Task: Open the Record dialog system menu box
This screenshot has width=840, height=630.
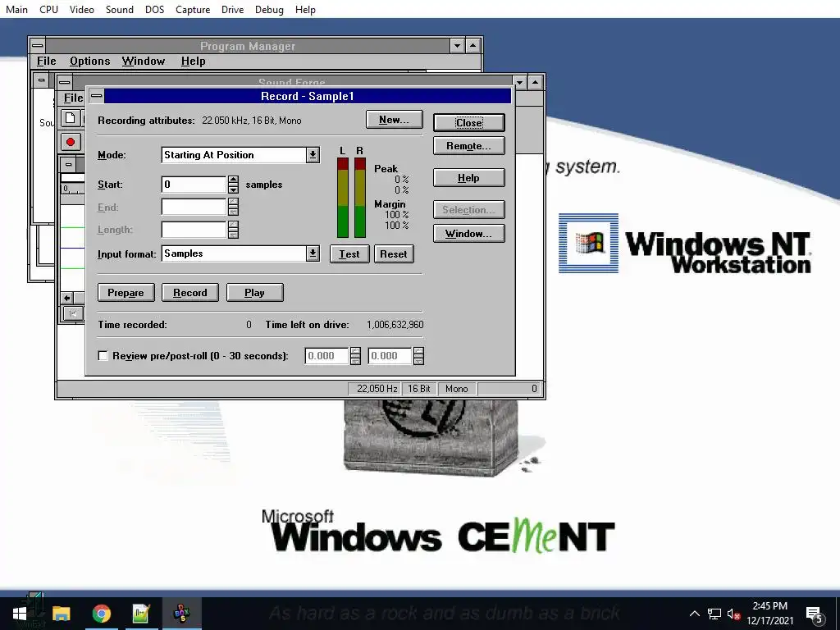Action: [x=97, y=96]
